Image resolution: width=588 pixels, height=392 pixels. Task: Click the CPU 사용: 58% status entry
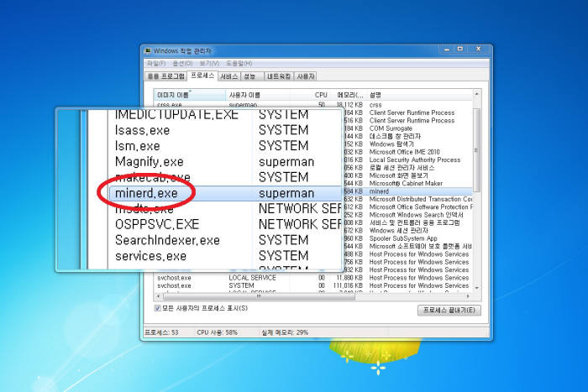pos(217,332)
